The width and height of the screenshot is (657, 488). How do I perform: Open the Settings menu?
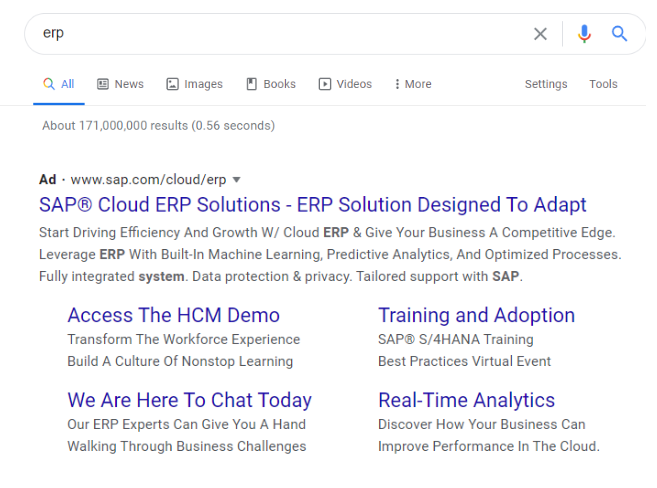click(546, 84)
